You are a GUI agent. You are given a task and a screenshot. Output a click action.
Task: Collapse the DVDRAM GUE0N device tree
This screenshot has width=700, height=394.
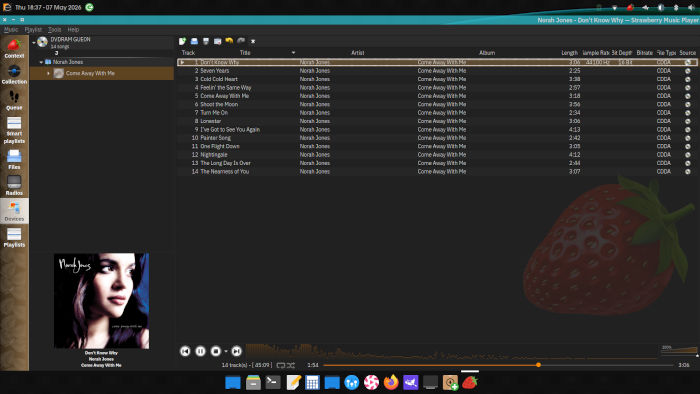[33, 42]
